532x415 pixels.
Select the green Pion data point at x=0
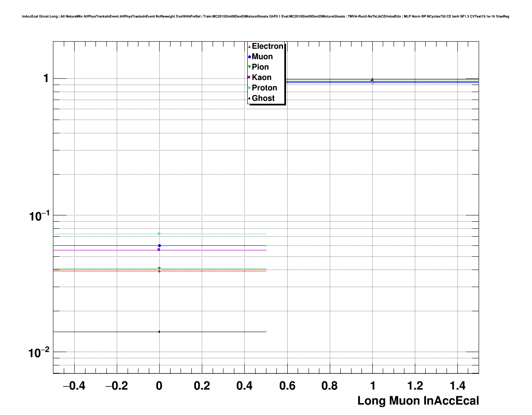[159, 268]
